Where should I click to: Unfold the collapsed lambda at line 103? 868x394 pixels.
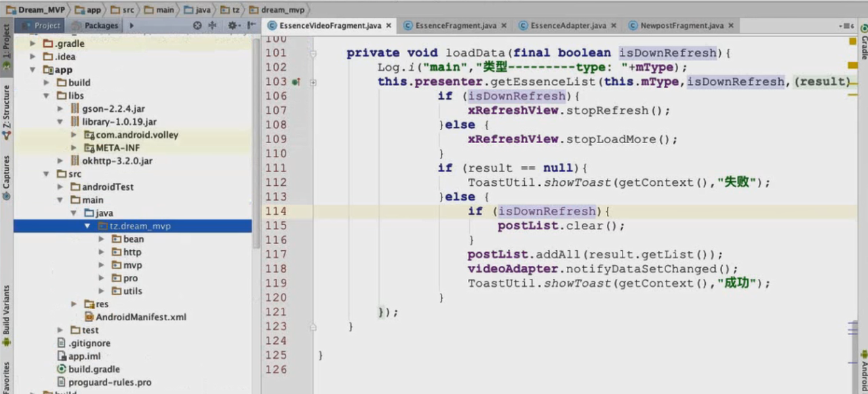click(313, 82)
